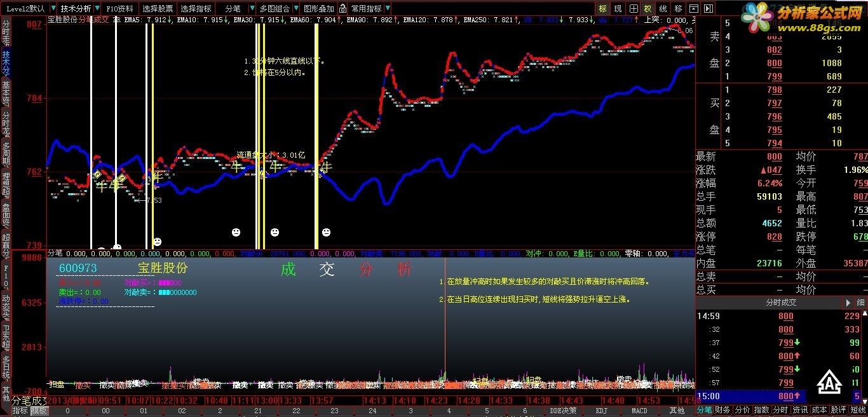The width and height of the screenshot is (868, 417).
Task: Switch to the 短线 bottom tab
Action: [x=858, y=411]
